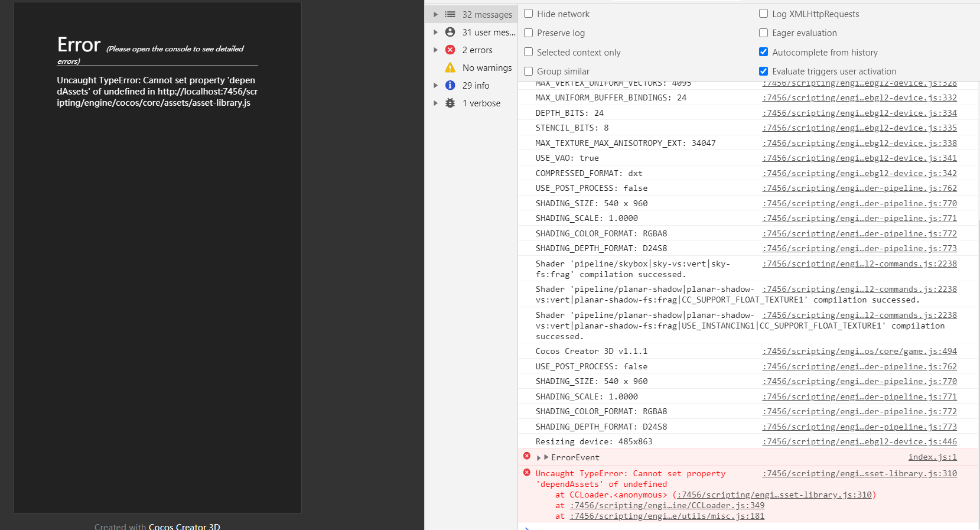Uncheck Autocomplete from history
This screenshot has width=980, height=530.
pyautogui.click(x=764, y=52)
